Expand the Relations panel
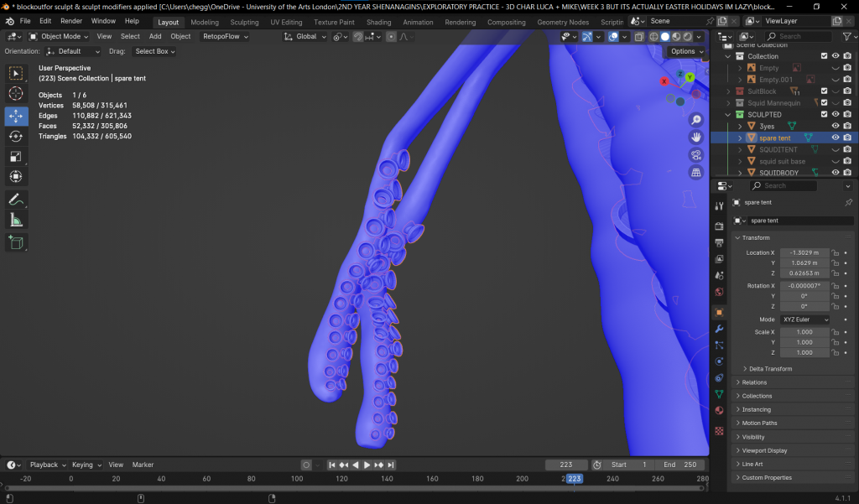The width and height of the screenshot is (859, 504). click(x=754, y=382)
